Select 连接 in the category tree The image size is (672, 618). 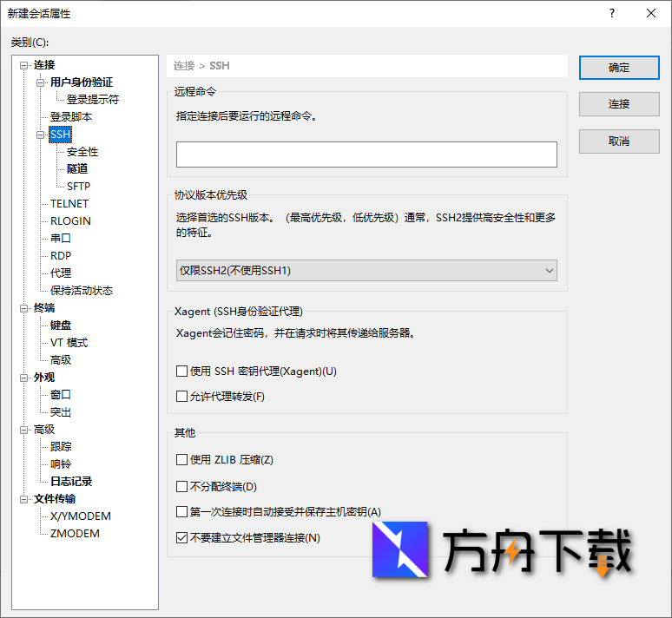(x=44, y=65)
